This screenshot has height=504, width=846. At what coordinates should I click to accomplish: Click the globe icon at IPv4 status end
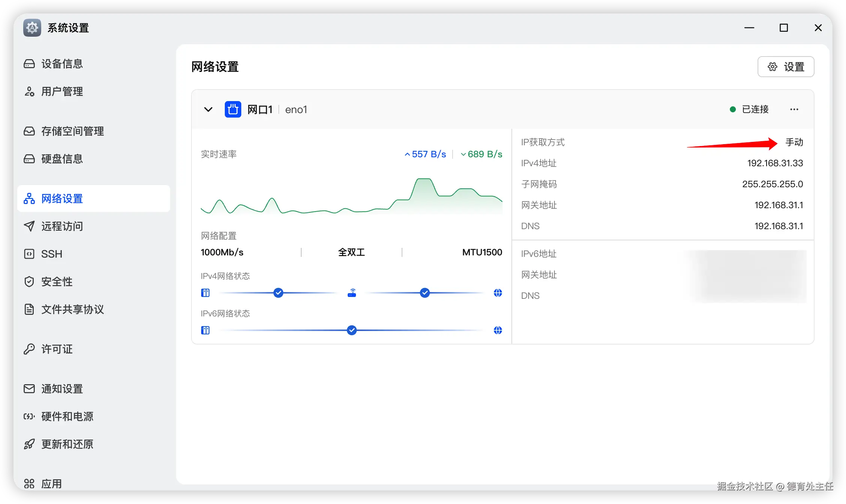click(x=498, y=293)
